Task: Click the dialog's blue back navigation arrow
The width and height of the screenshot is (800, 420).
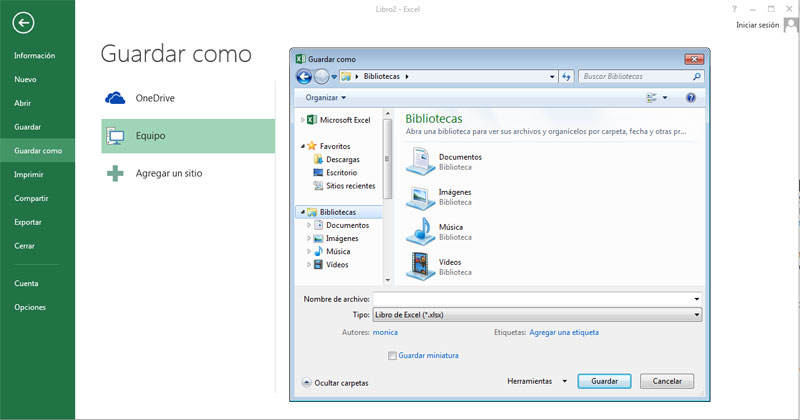Action: [304, 77]
